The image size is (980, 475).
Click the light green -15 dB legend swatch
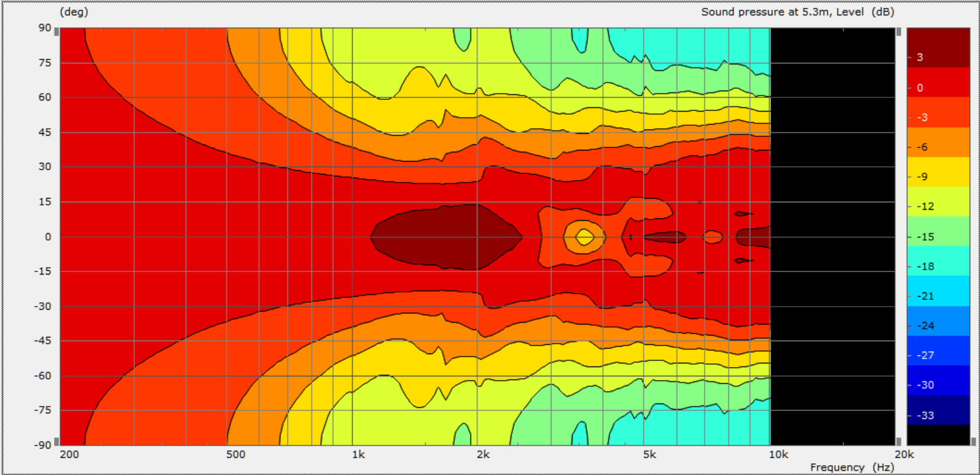[x=938, y=231]
